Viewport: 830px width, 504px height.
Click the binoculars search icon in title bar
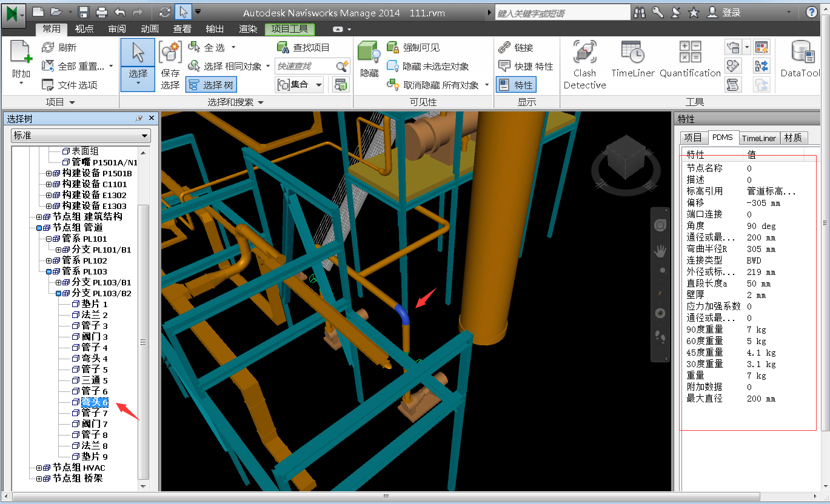tap(640, 12)
